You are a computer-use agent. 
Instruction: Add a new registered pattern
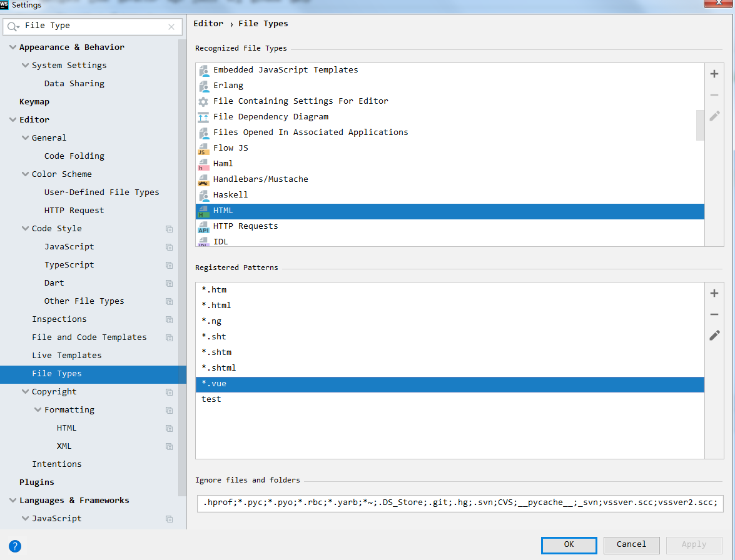(714, 293)
